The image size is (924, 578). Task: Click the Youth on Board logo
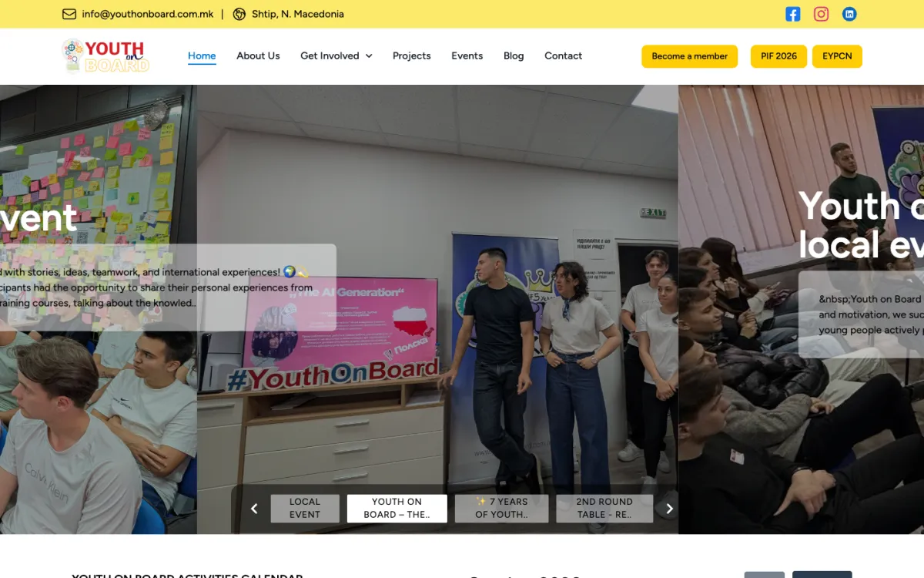pos(105,55)
